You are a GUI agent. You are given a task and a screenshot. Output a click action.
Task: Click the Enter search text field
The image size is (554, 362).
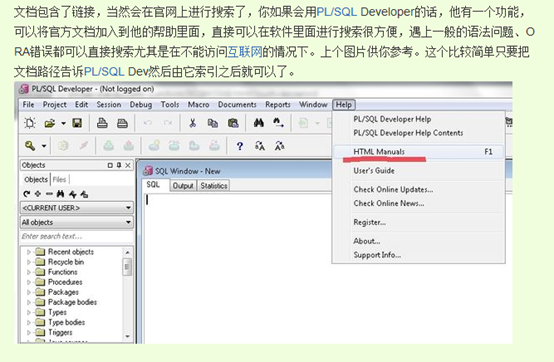coord(77,236)
